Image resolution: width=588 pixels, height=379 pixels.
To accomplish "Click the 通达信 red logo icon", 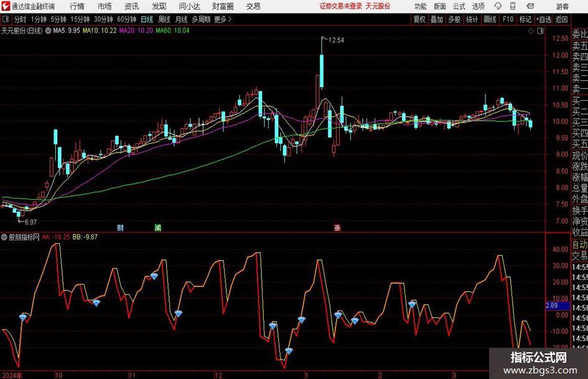I will 6,6.
